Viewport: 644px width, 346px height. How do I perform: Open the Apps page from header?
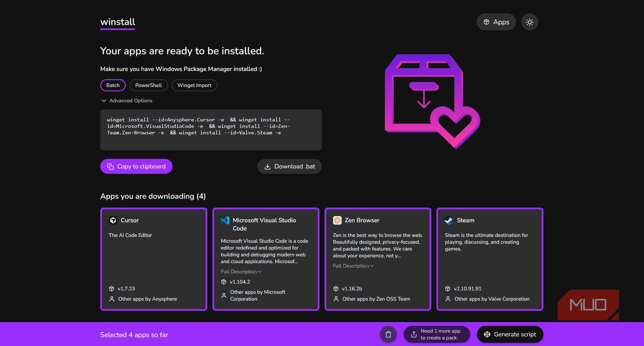496,22
